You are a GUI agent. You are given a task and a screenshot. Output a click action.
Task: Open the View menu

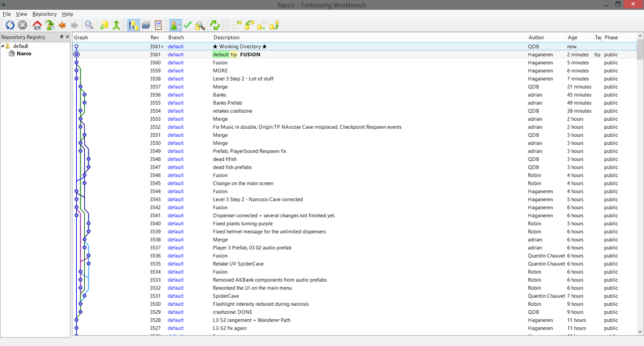(21, 14)
